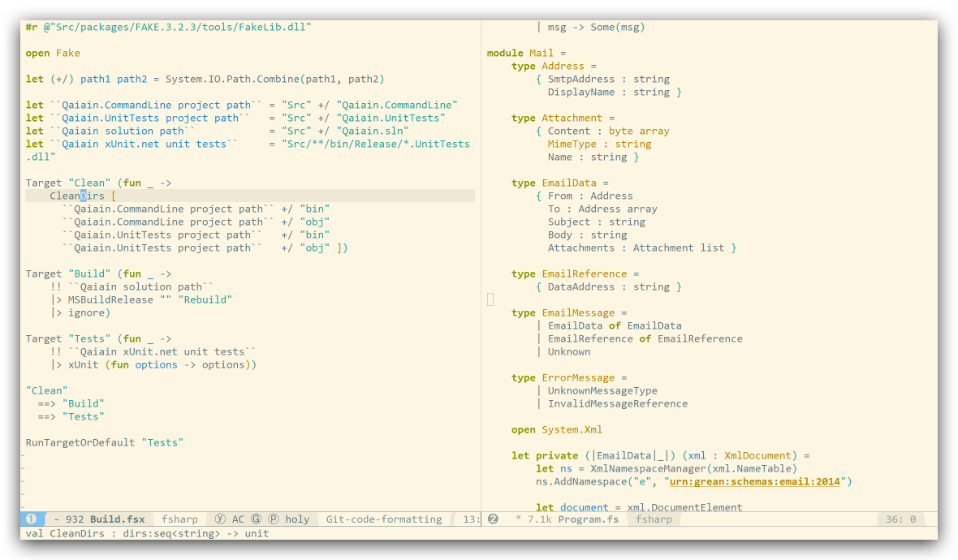
Task: Click 'type Attachment =' declaration
Action: click(x=563, y=118)
